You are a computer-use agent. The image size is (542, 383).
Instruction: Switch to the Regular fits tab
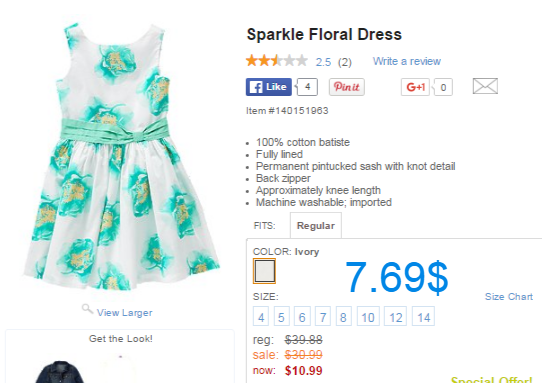(316, 225)
